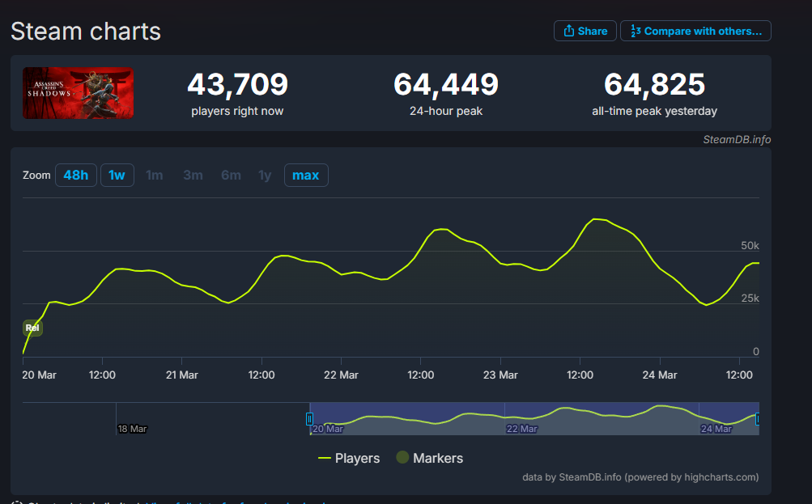This screenshot has width=812, height=504.
Task: Click the 24 Mar label in navigator
Action: [716, 429]
